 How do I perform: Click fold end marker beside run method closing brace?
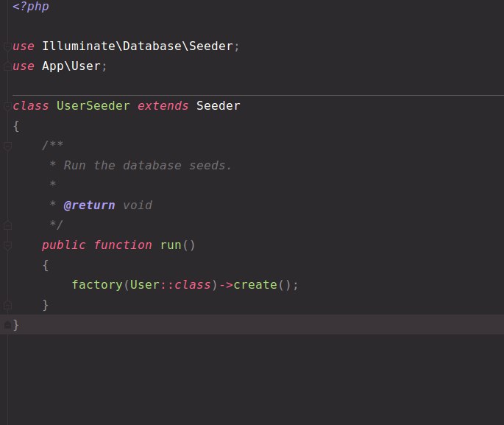tap(7, 305)
